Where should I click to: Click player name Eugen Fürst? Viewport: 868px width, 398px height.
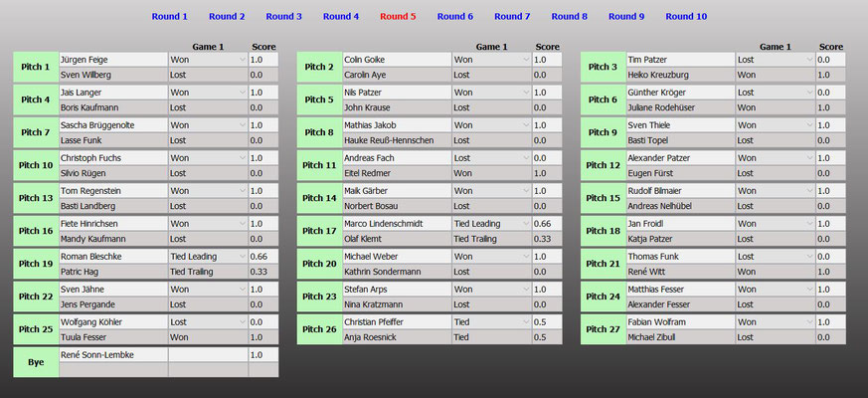tap(650, 173)
